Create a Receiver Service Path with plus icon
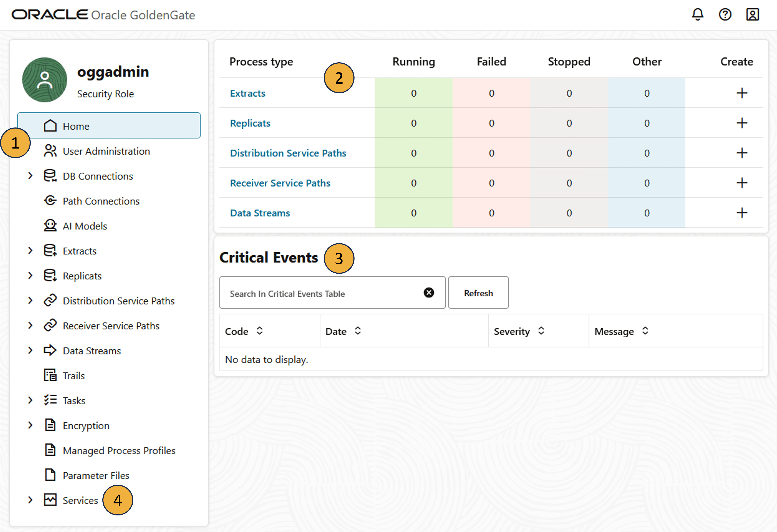This screenshot has height=532, width=777. tap(742, 183)
